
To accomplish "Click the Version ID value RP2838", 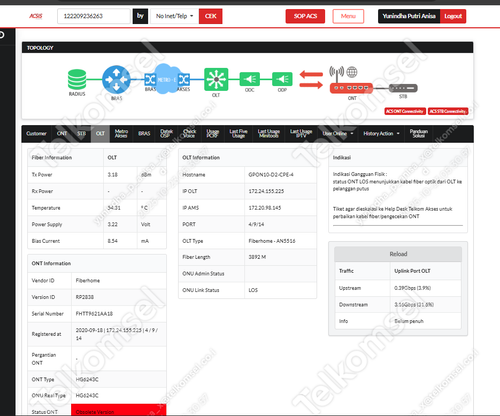I will coord(85,297).
